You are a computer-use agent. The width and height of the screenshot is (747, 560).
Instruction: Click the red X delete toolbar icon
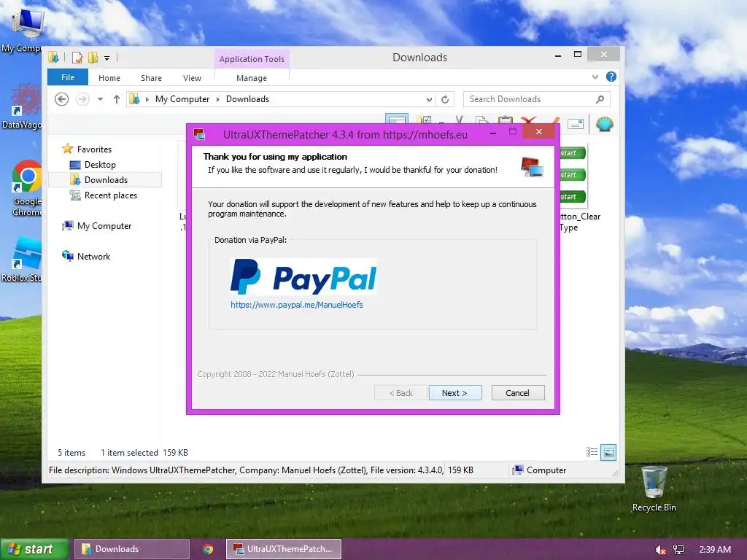pos(529,120)
